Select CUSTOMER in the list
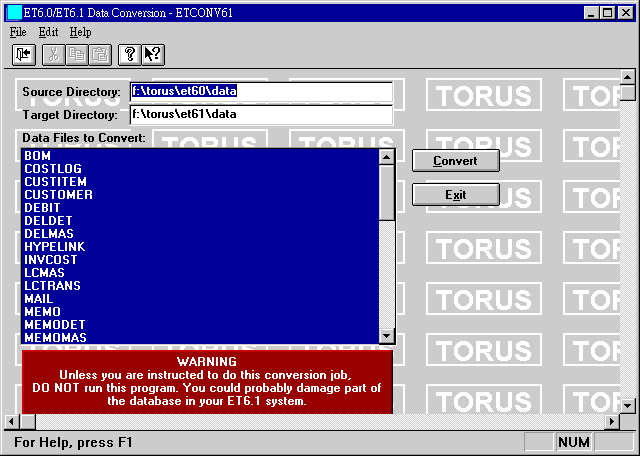 pos(200,195)
